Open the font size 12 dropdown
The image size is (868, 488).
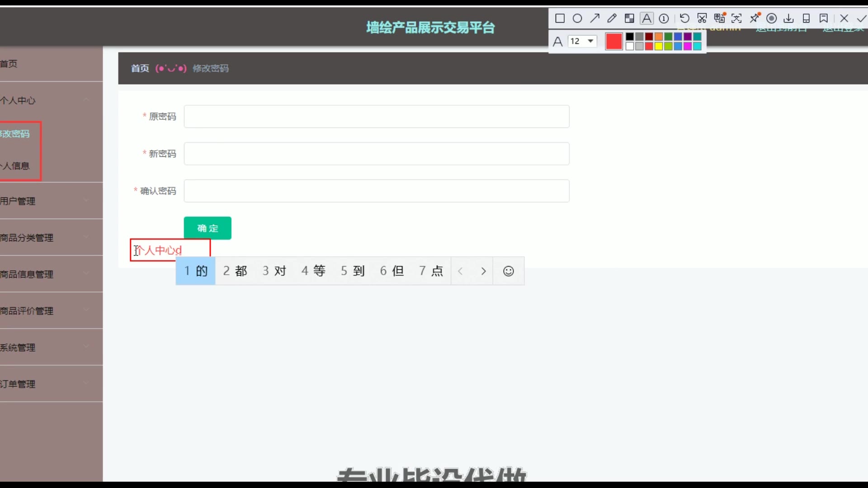click(x=582, y=41)
